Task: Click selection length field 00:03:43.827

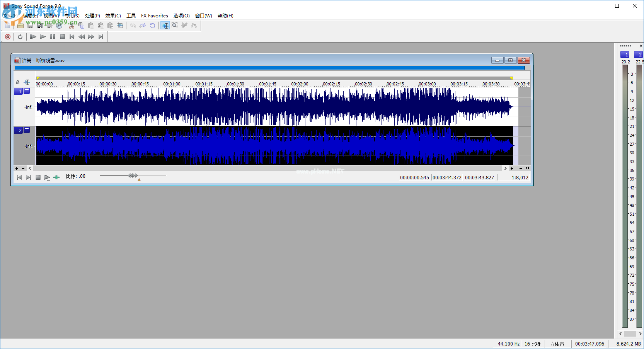Action: click(479, 178)
